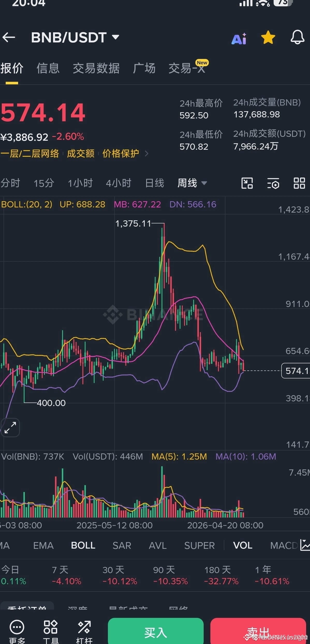This screenshot has height=644, width=310.
Task: Tap the 一层/二层网络 tag
Action: click(x=30, y=154)
